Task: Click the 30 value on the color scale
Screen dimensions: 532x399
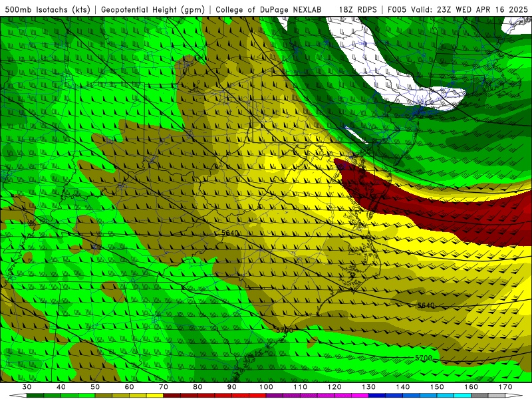Action: (x=27, y=387)
